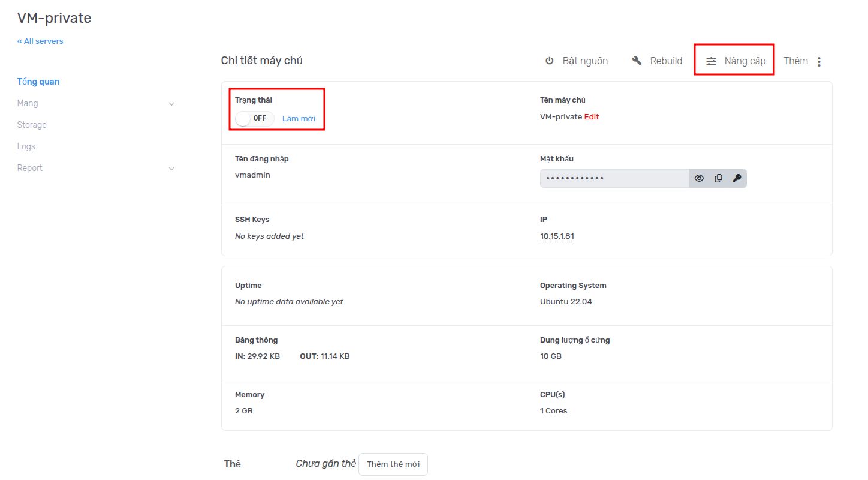Click the power icon beside Bật nguồn
This screenshot has width=868, height=480.
(x=549, y=61)
